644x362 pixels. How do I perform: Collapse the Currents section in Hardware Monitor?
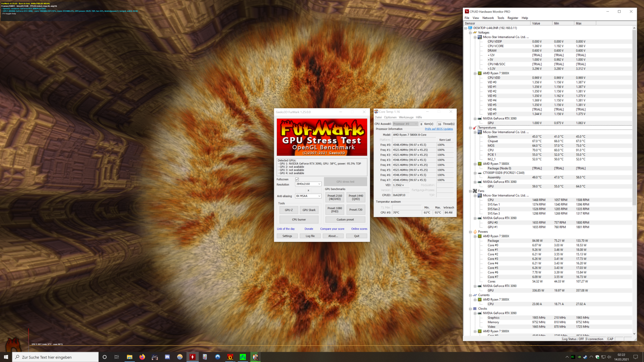point(470,295)
